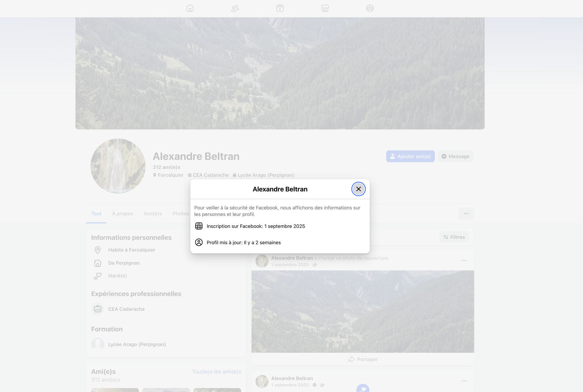Click the location pin icon beside Habite à Forcalquier
This screenshot has width=583, height=392.
point(98,250)
